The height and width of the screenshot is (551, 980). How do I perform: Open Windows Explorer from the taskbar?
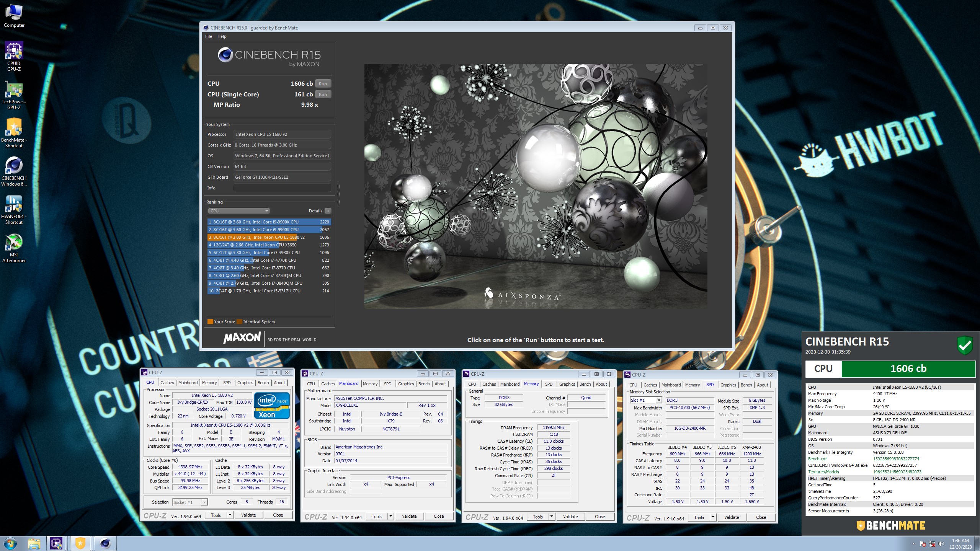34,543
